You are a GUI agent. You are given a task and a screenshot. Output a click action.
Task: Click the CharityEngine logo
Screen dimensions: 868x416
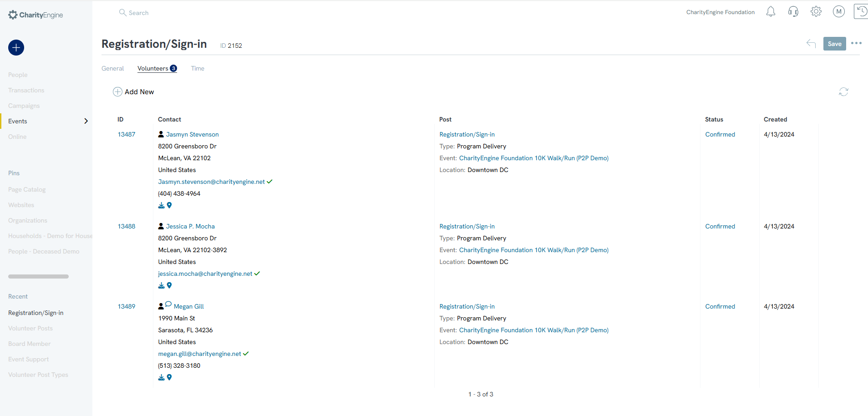[x=36, y=15]
